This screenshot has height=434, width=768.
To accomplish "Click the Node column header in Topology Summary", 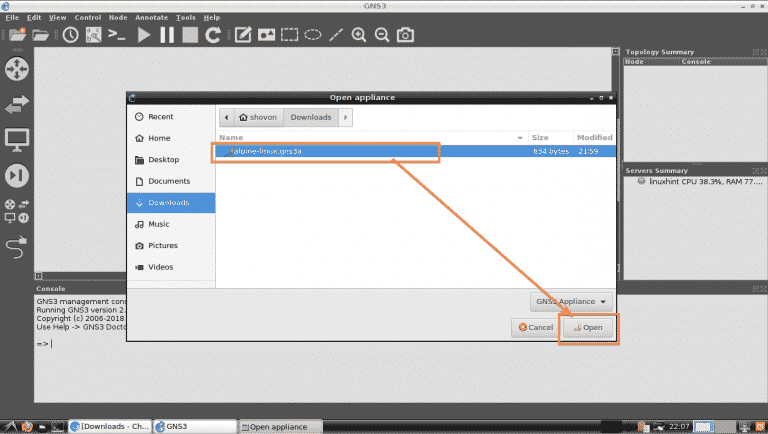I will pyautogui.click(x=652, y=62).
